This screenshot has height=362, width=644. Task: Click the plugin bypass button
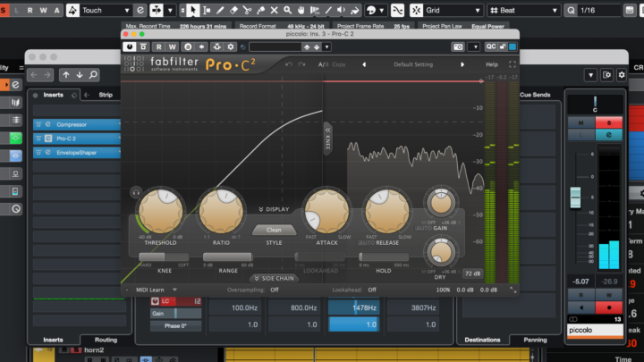coord(144,46)
